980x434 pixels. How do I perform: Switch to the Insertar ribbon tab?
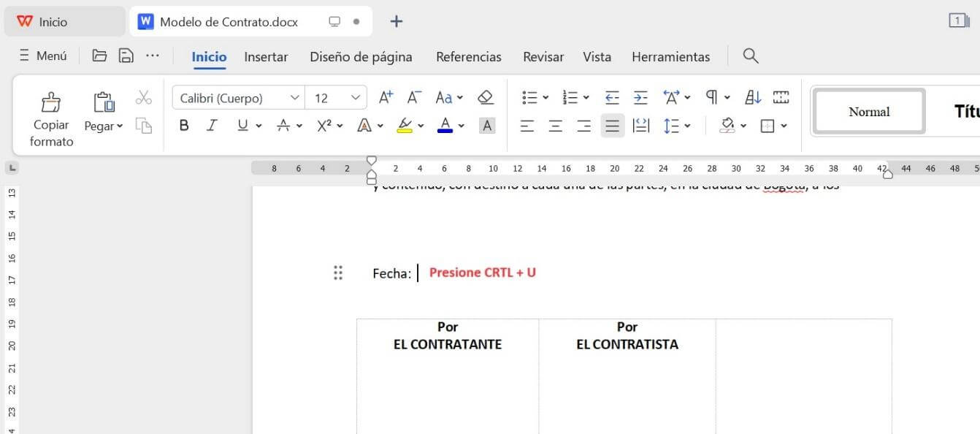(x=266, y=56)
